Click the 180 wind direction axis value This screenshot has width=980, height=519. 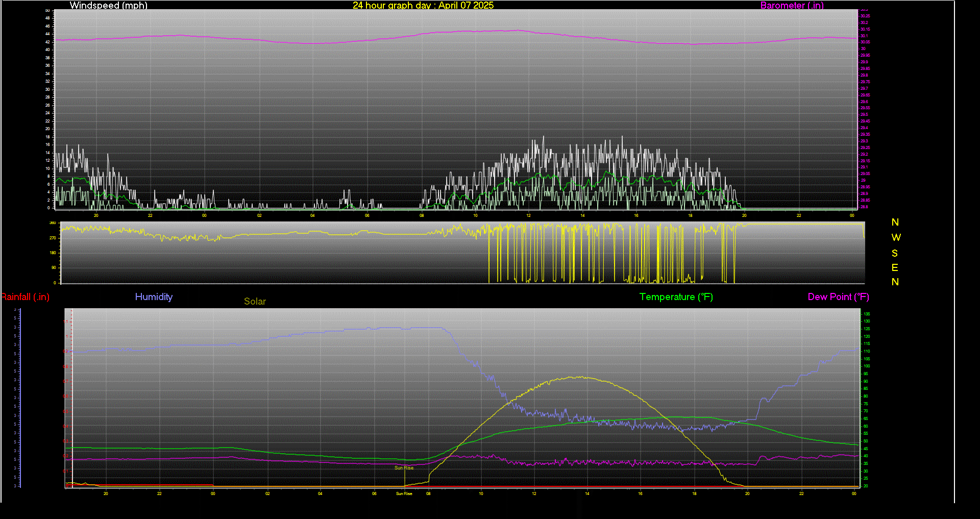(x=53, y=253)
